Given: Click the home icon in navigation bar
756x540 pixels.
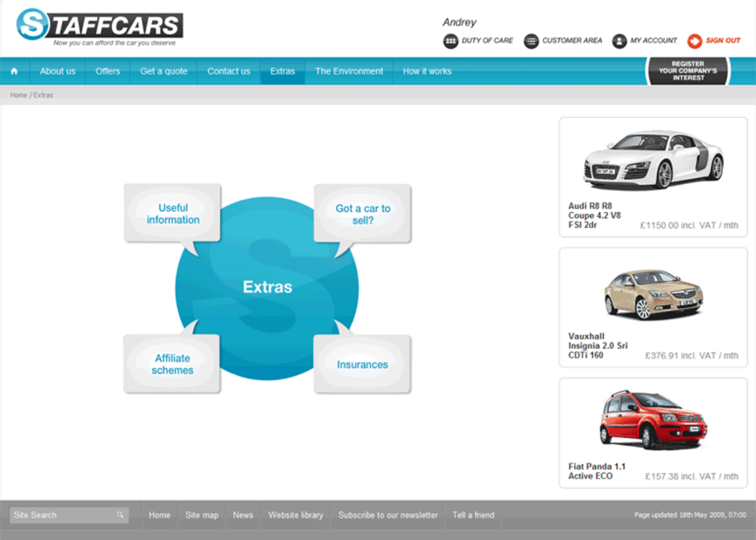Looking at the screenshot, I should 14,71.
